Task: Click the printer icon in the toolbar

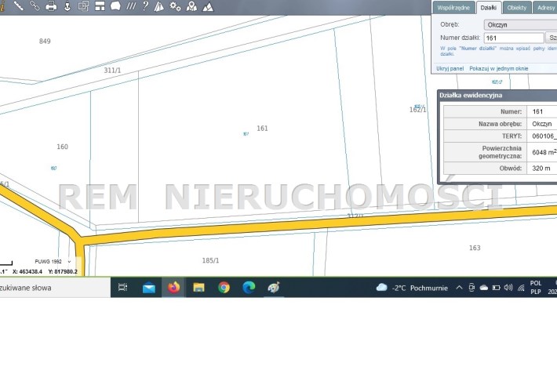Action: pos(51,6)
